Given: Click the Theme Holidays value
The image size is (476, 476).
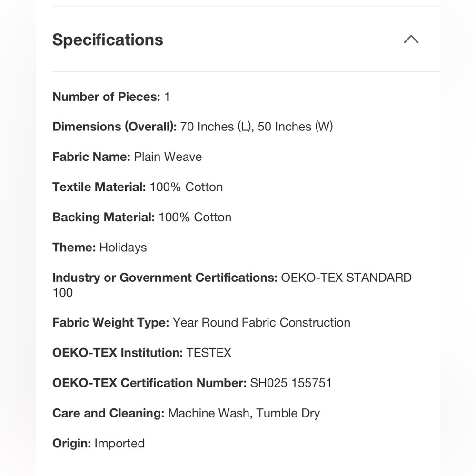Looking at the screenshot, I should pyautogui.click(x=123, y=248).
